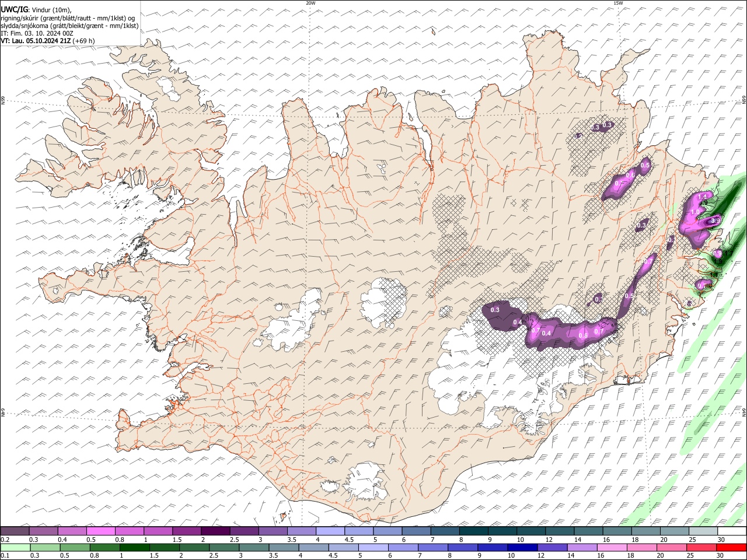Click the light purple 14 swatch in bottom legend
This screenshot has width=747, height=560.
pos(582,547)
